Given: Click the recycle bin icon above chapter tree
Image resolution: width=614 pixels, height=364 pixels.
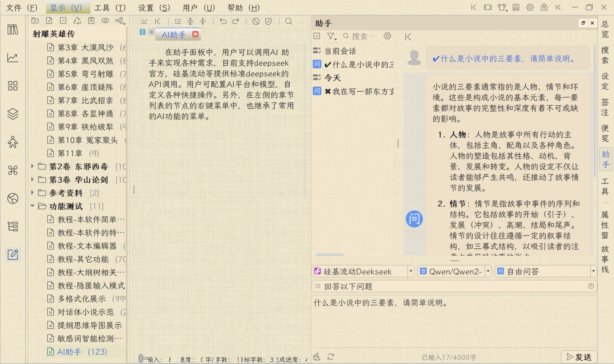Looking at the screenshot, I should click(77, 20).
